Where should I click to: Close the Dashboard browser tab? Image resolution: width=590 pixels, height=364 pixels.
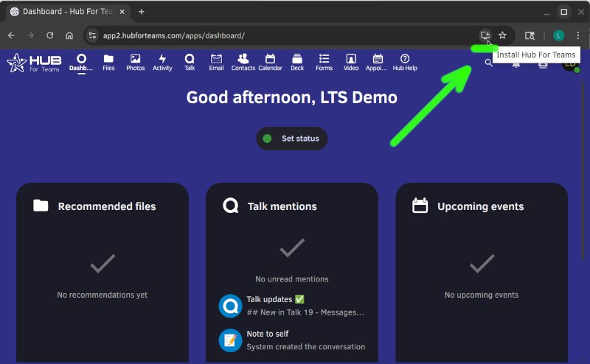pyautogui.click(x=122, y=12)
